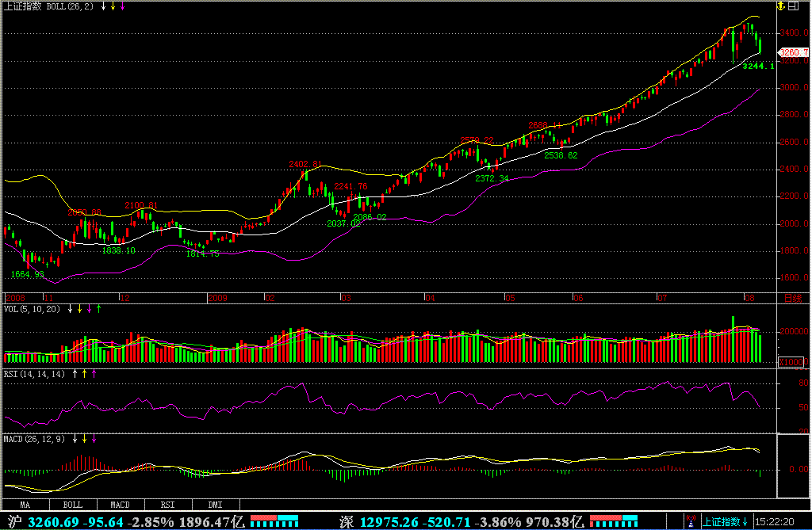The image size is (812, 530).
Task: Click the Shenzhen buy/sell strength bar
Action: [x=614, y=521]
